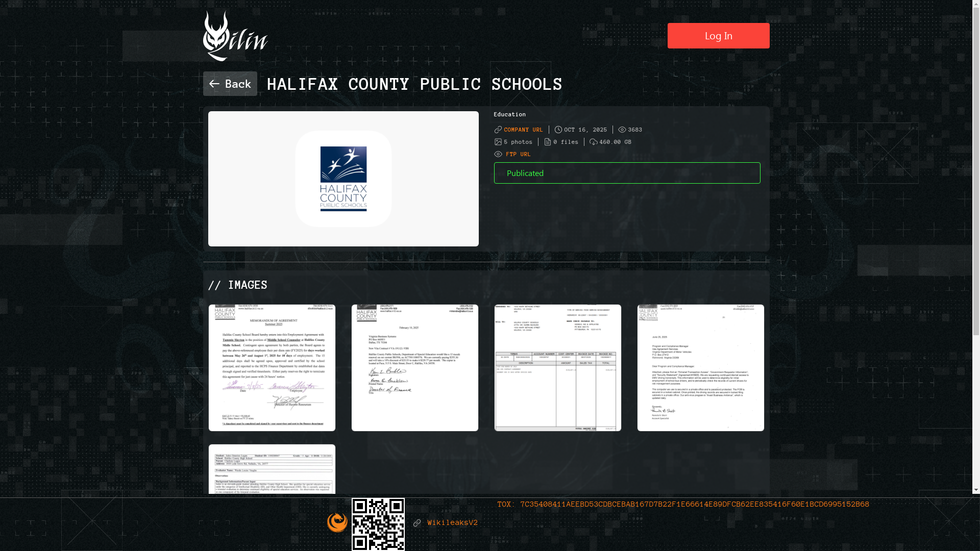Click the eye icon beside the 3683 views count
Screen dimensions: 980x551
click(622, 130)
